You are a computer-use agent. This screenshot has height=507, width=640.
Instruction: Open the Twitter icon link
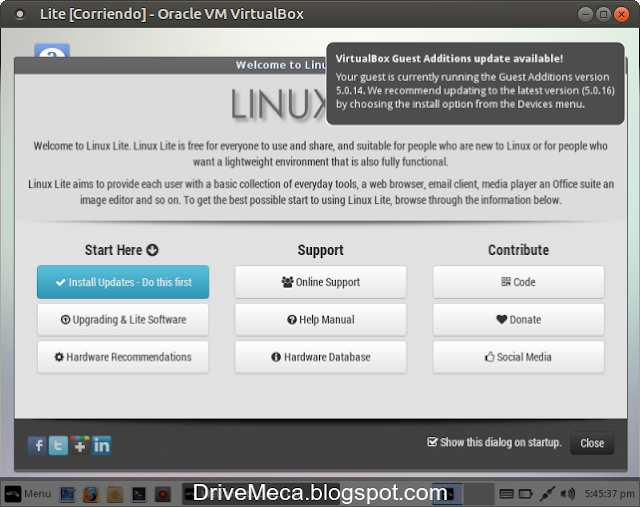(58, 445)
